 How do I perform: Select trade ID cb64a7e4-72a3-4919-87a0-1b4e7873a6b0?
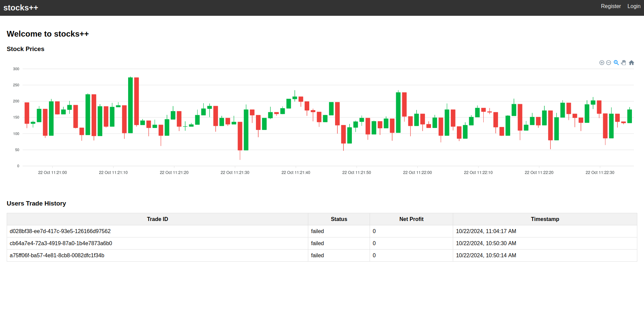tap(61, 243)
